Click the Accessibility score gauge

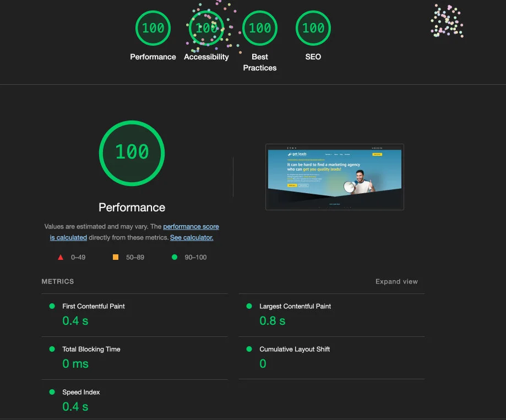coord(206,28)
